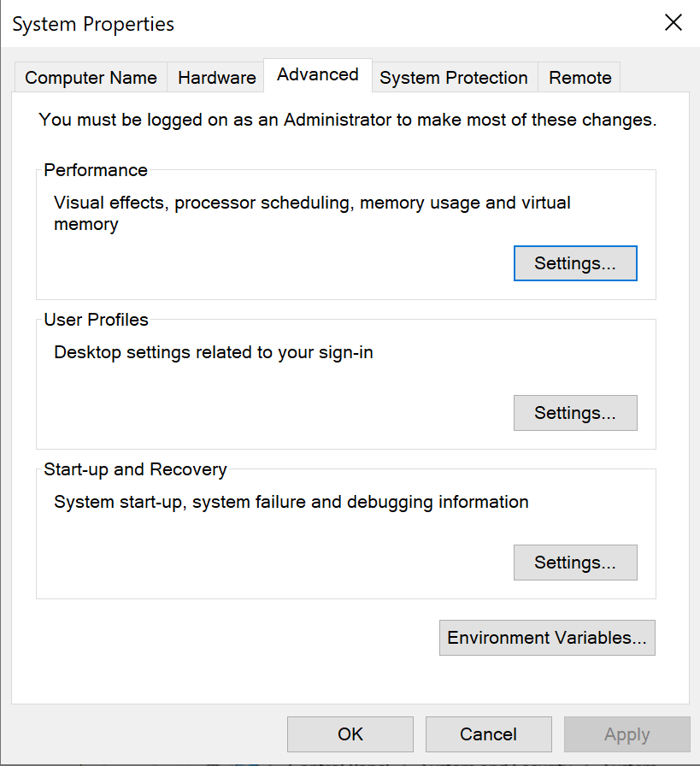The height and width of the screenshot is (766, 700).
Task: Select the Advanced tab
Action: click(317, 75)
